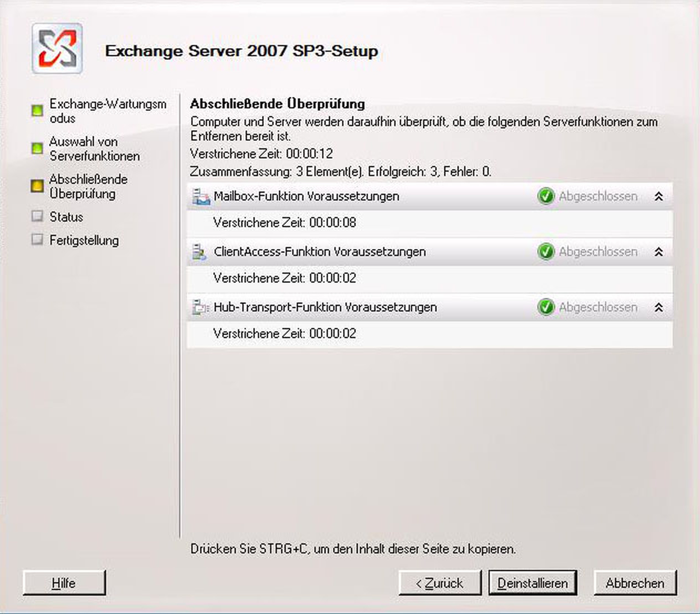Select the Status step in sidebar
The height and width of the screenshot is (614, 700).
click(66, 217)
